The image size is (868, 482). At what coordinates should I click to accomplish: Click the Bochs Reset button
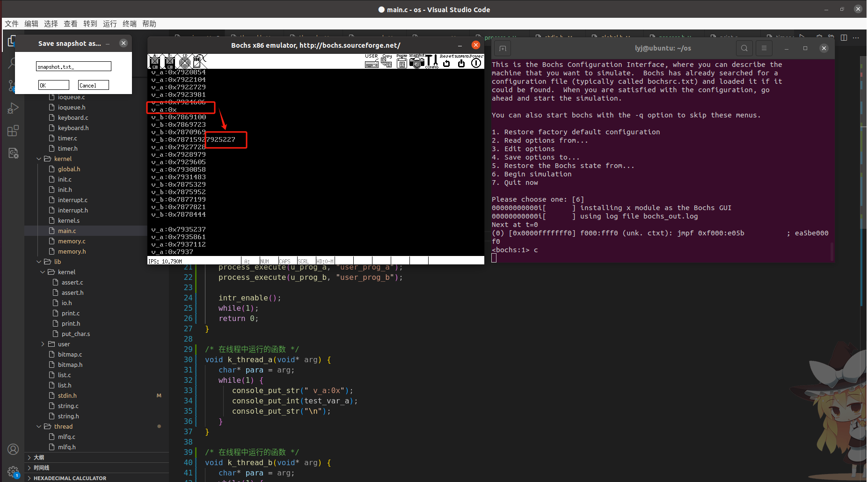click(x=446, y=61)
